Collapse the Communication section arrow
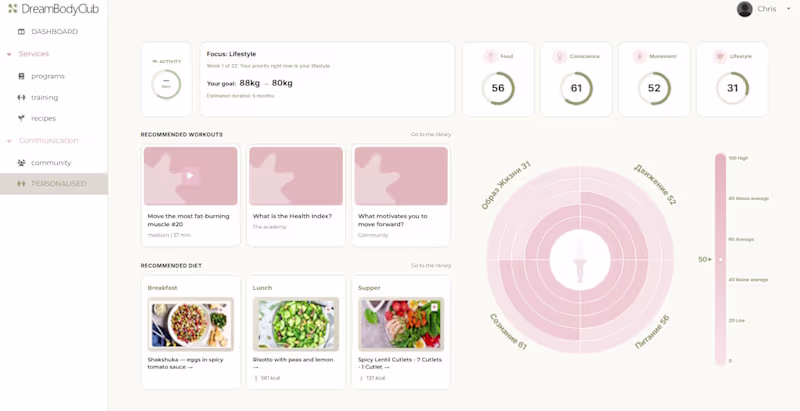Viewport: 800px width, 411px height. [9, 141]
